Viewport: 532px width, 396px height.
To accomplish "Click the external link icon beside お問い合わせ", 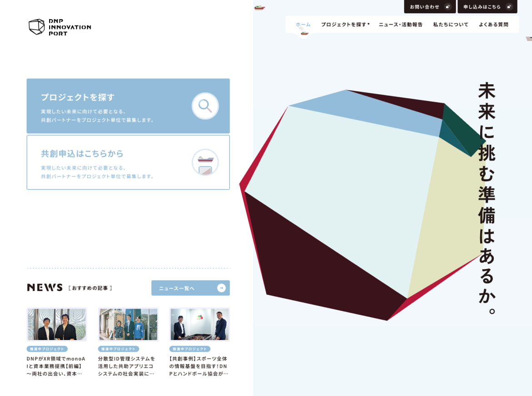I will pos(448,7).
